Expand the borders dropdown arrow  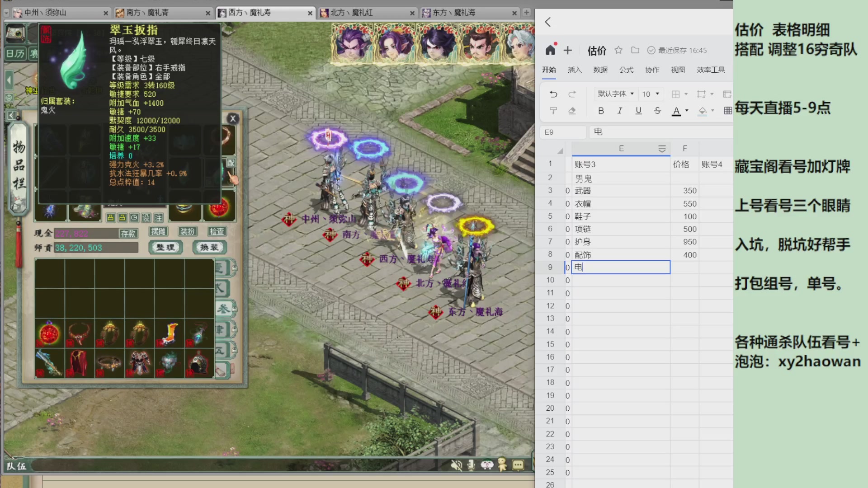(686, 94)
